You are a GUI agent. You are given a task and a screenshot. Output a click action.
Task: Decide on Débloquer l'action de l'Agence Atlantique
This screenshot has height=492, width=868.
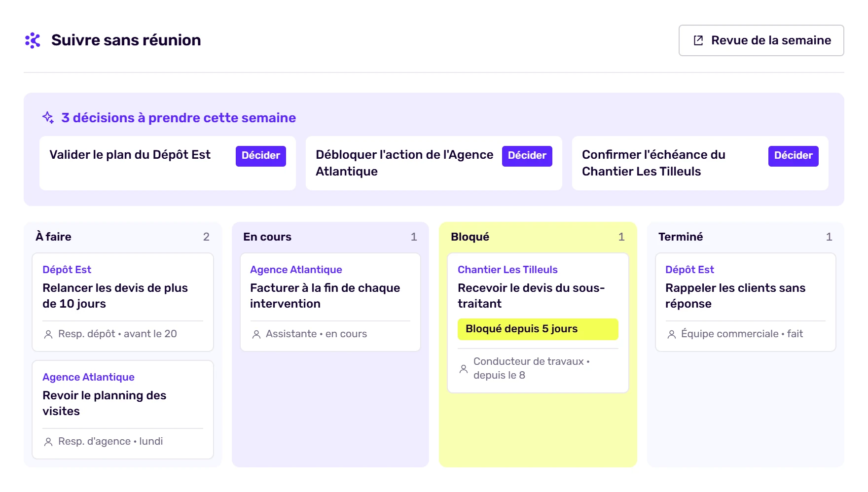tap(527, 156)
